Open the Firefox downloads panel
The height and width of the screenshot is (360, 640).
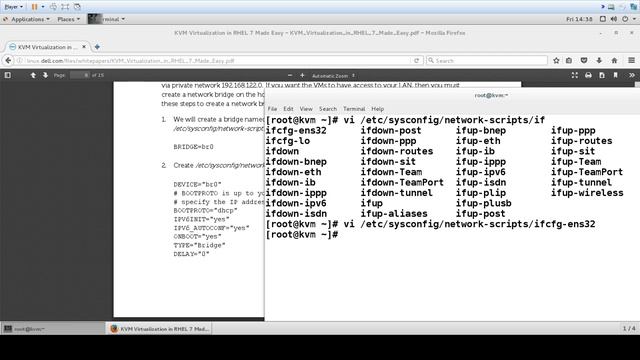coord(599,60)
